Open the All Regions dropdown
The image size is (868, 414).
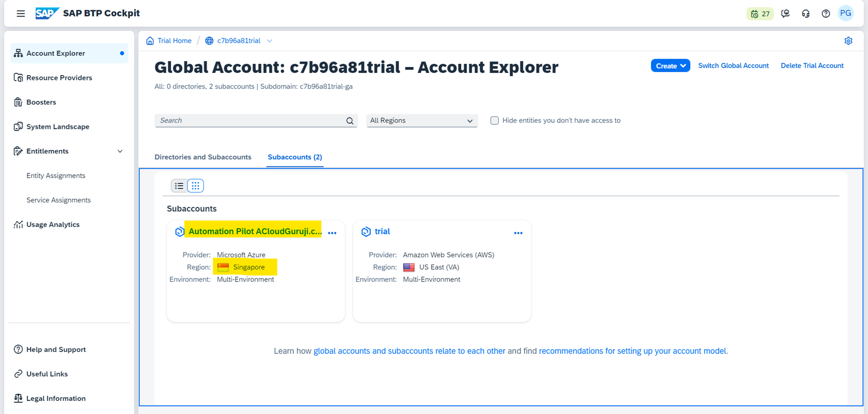tap(421, 121)
